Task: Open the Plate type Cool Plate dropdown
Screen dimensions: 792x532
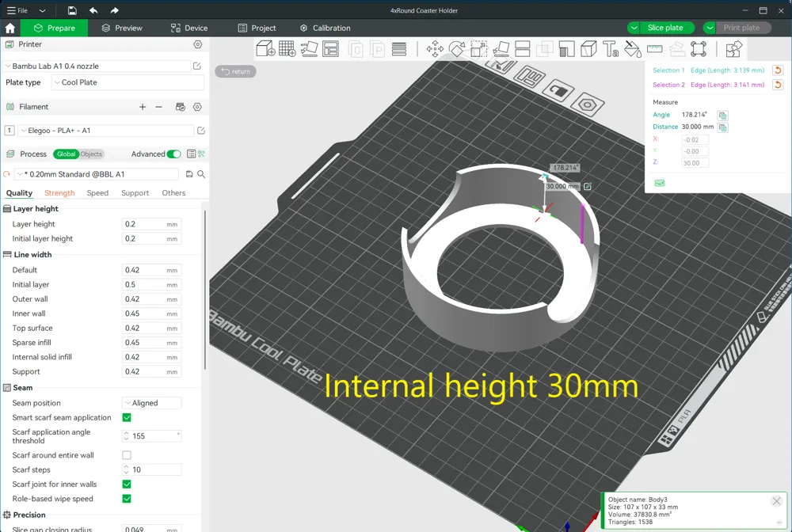Action: [128, 82]
